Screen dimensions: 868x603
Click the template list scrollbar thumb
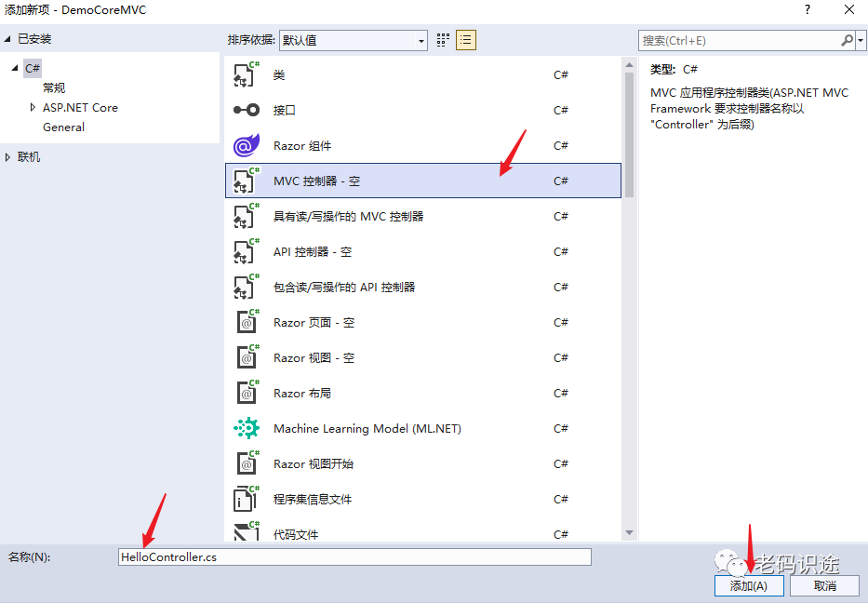[x=629, y=135]
